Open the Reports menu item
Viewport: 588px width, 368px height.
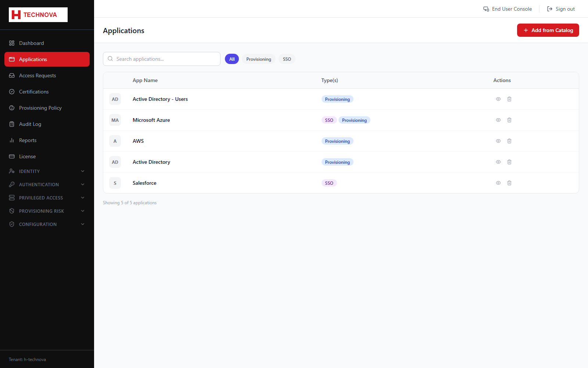pos(47,140)
